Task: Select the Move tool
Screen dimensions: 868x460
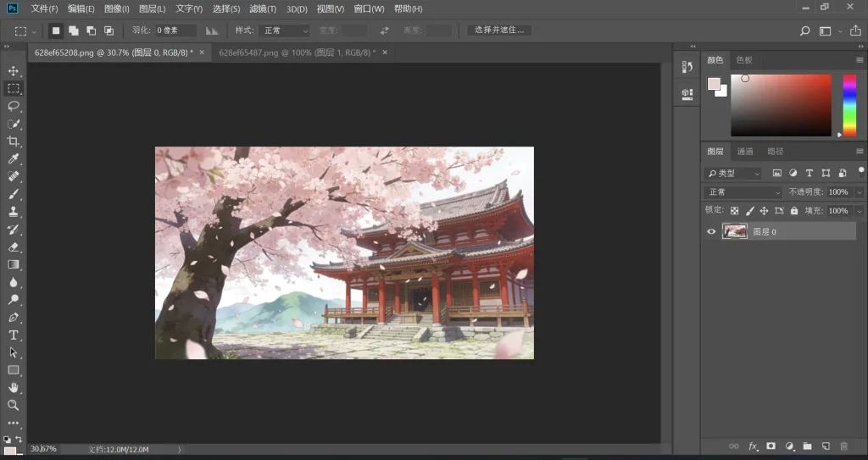Action: [14, 70]
